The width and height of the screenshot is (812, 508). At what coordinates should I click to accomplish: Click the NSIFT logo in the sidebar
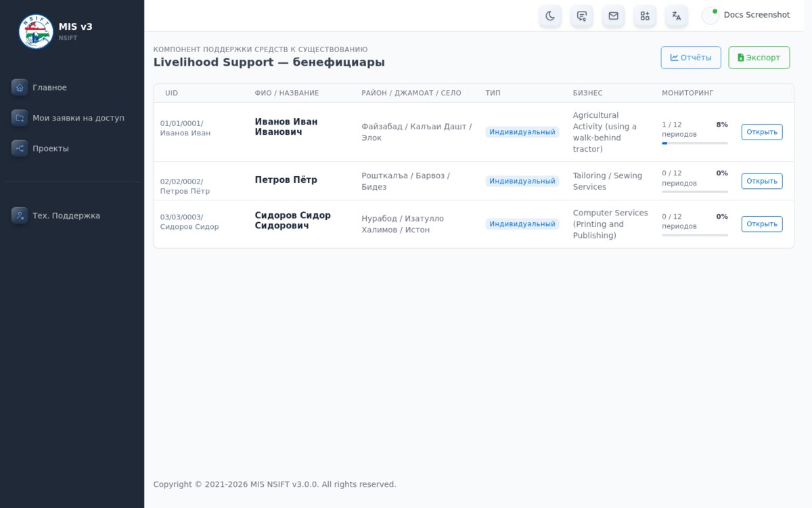click(36, 31)
